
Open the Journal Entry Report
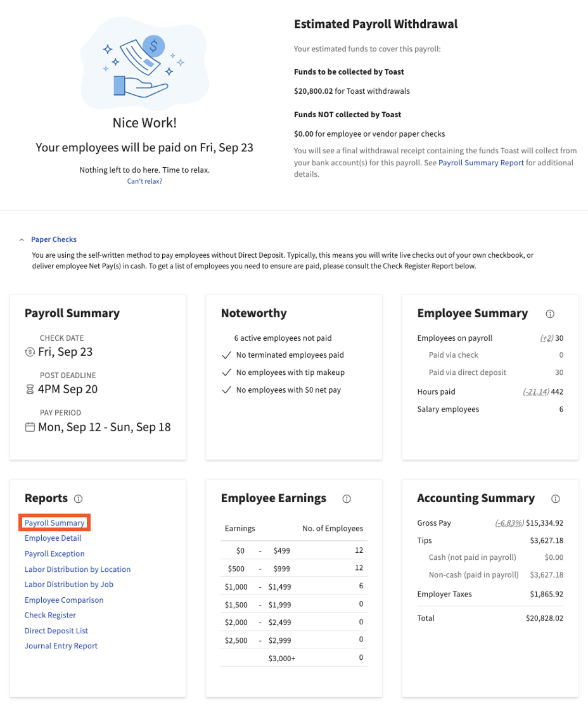tap(61, 645)
